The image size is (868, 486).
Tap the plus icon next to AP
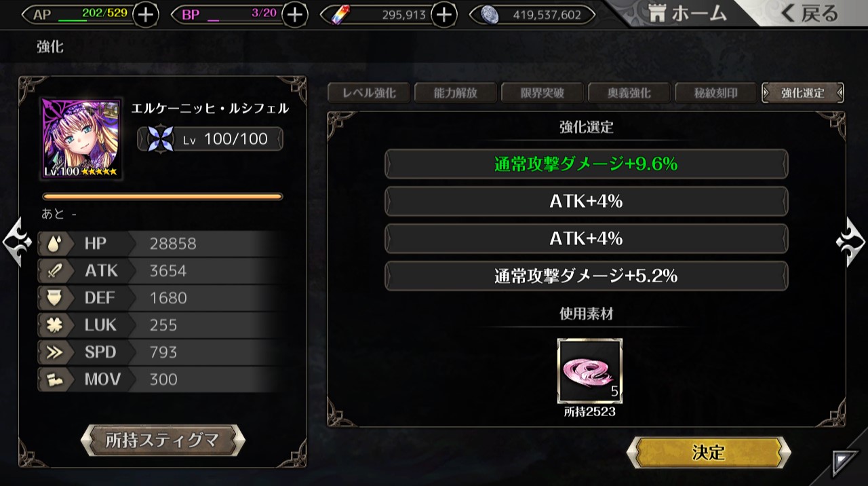[x=145, y=14]
